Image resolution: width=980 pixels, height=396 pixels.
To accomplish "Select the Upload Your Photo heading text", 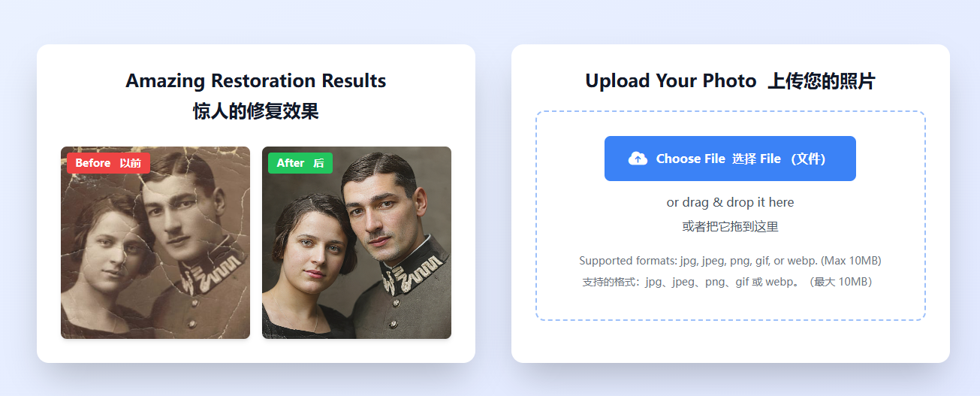I will 670,80.
